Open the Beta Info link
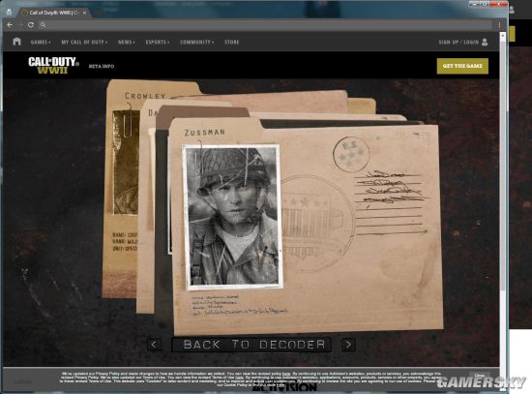The height and width of the screenshot is (394, 532). 102,66
